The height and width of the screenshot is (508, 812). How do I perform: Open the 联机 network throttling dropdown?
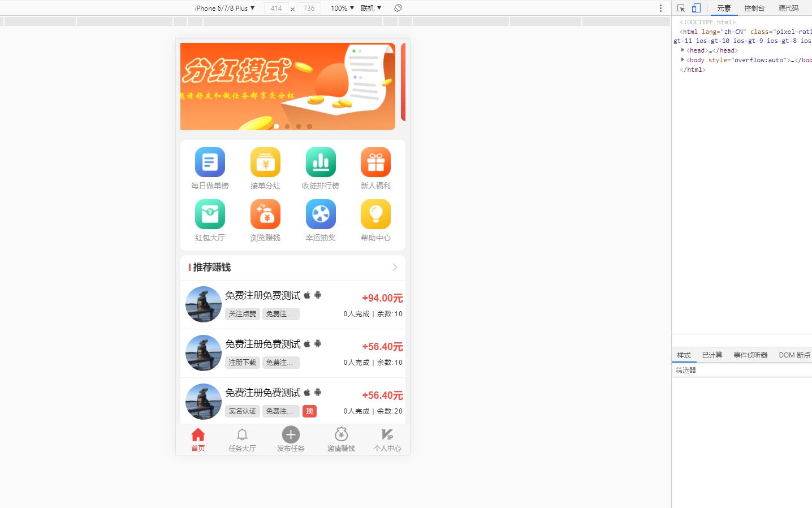click(x=371, y=8)
